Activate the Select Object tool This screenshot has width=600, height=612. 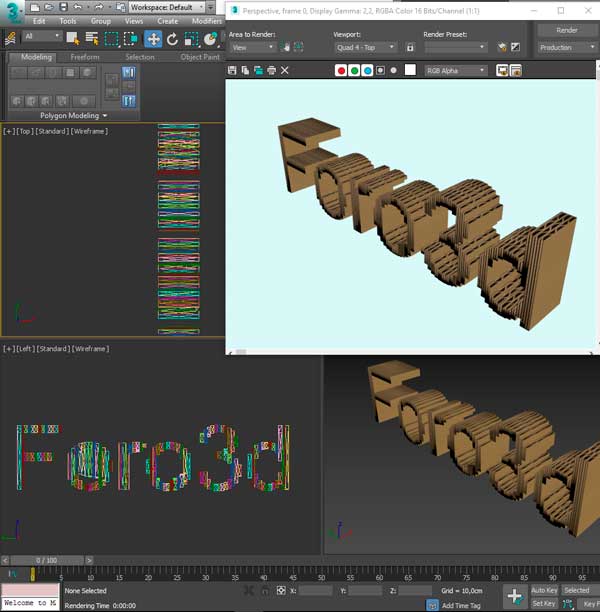coord(73,39)
